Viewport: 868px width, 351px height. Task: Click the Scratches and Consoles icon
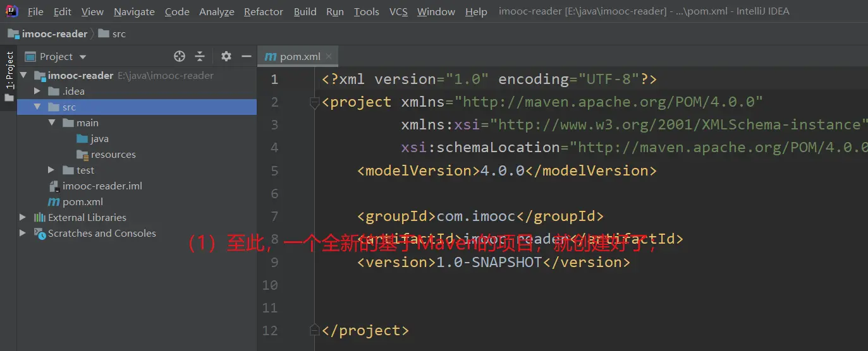(40, 233)
